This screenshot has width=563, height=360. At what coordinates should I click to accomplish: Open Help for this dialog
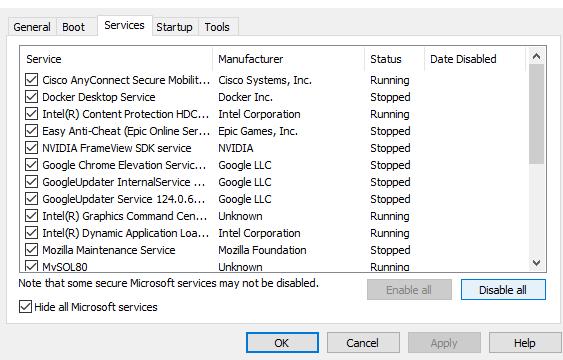pos(525,343)
